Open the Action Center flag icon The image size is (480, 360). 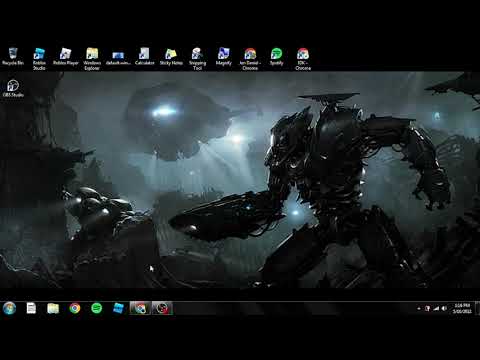pyautogui.click(x=427, y=309)
